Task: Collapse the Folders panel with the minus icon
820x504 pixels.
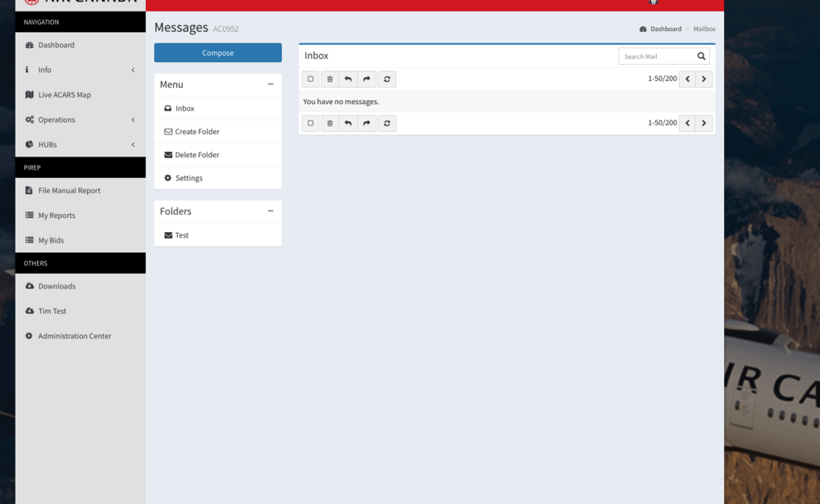Action: pos(271,211)
